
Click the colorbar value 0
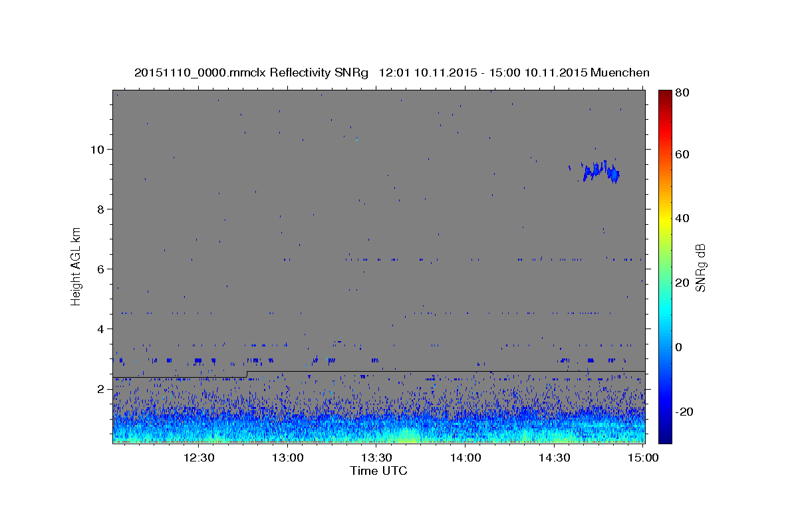click(x=680, y=347)
